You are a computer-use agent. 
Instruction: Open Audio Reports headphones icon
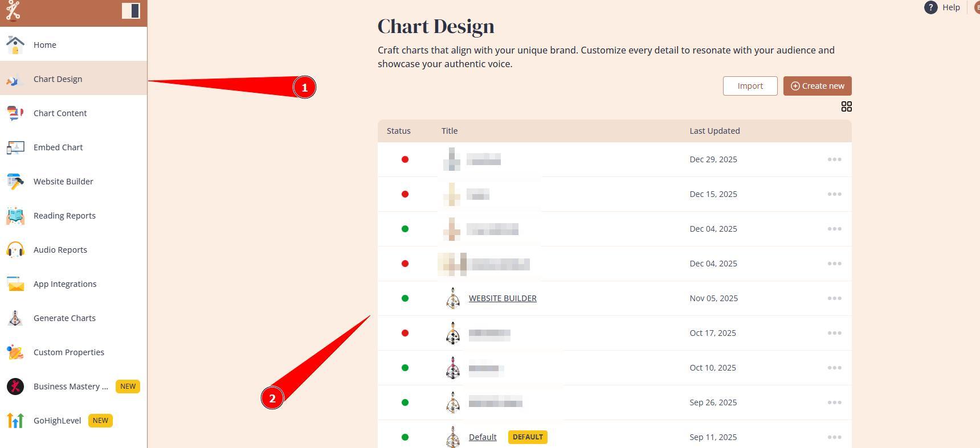coord(15,250)
